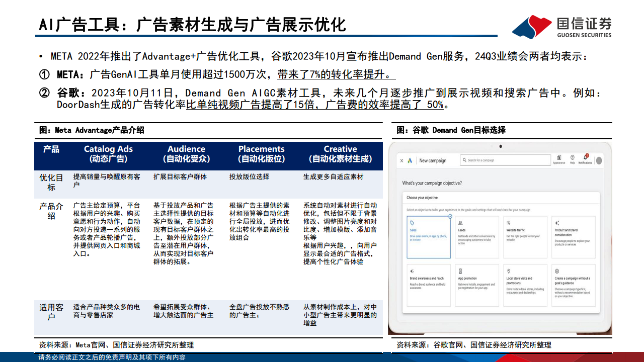Open the Notifications bell icon
The image size is (644, 362).
585,157
